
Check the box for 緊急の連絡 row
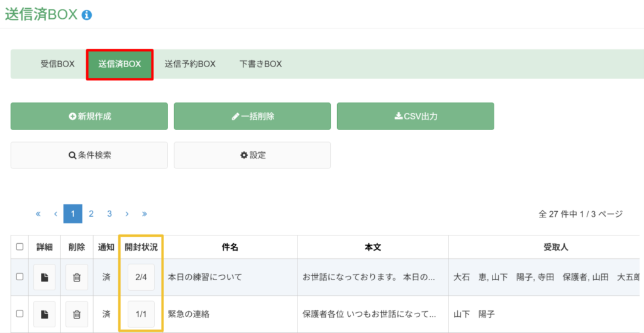(x=19, y=314)
